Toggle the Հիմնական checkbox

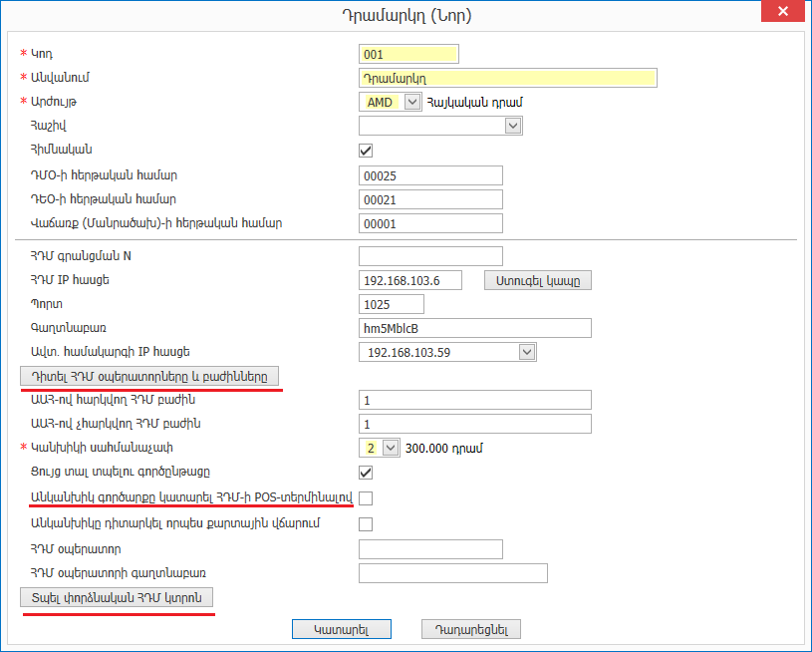366,151
